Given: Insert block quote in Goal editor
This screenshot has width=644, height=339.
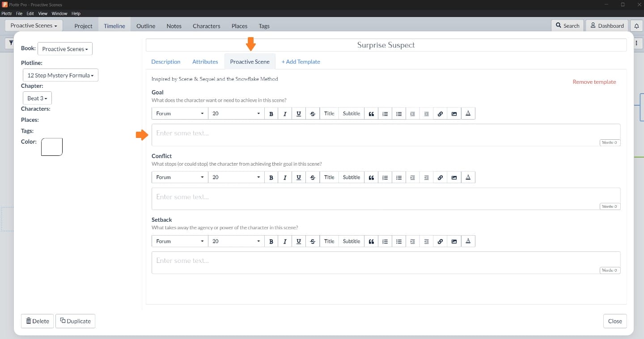Looking at the screenshot, I should (371, 114).
